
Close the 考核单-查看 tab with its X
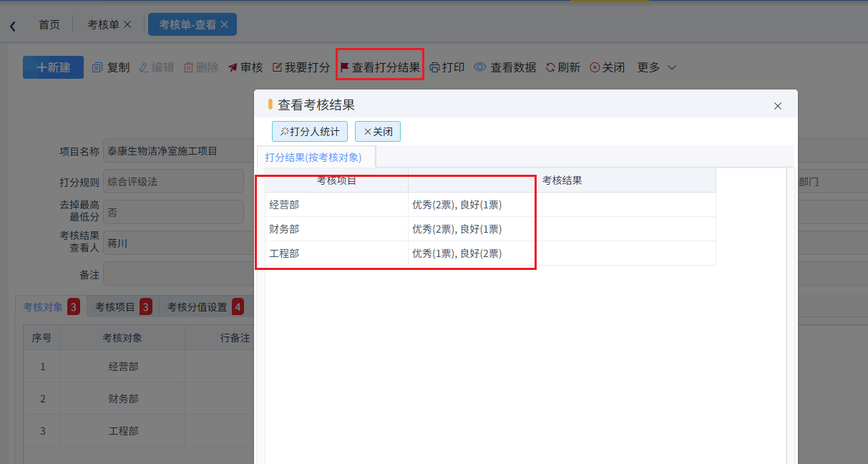click(x=224, y=24)
